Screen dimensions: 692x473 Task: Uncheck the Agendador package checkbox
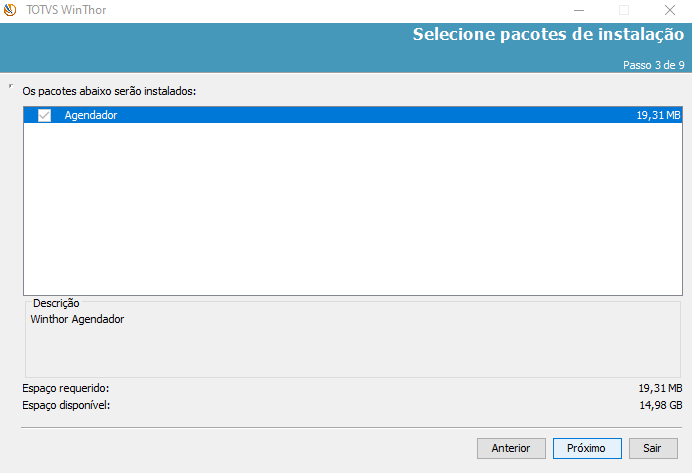click(x=44, y=115)
